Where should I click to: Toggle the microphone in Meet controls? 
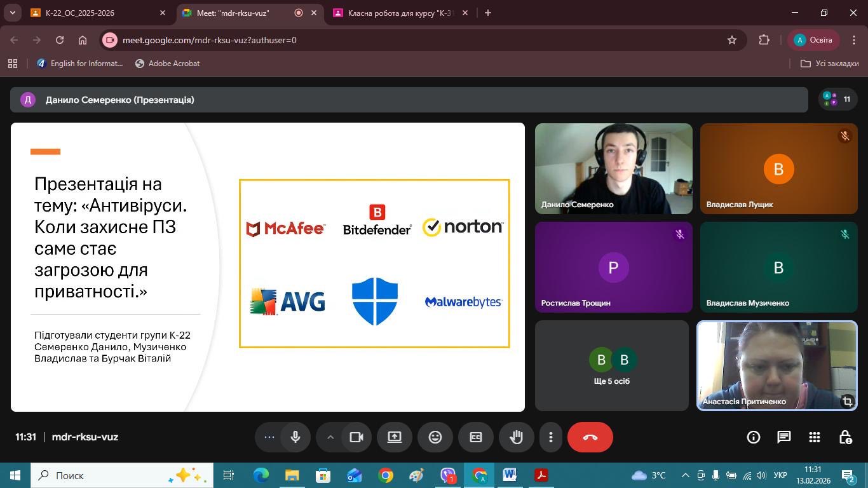[x=295, y=437]
